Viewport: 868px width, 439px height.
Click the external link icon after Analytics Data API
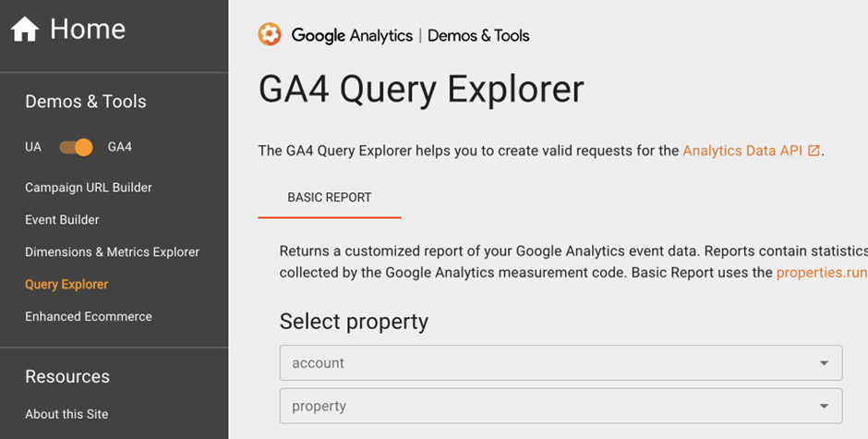(814, 151)
